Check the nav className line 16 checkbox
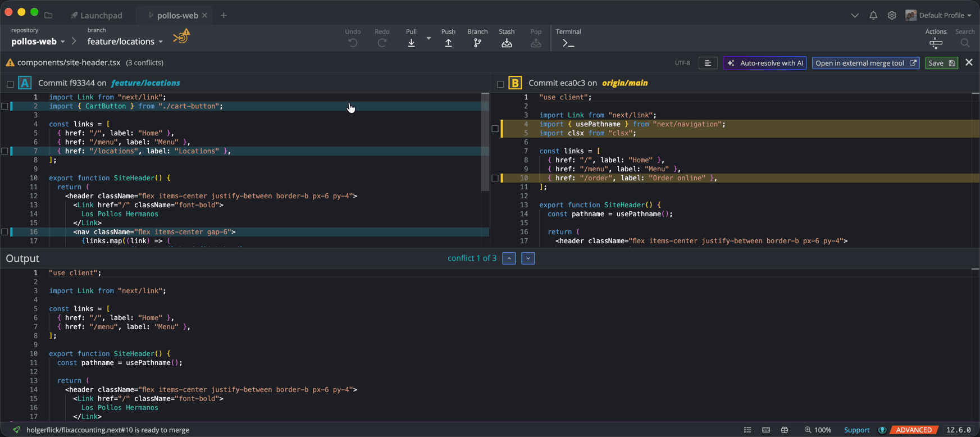This screenshot has height=437, width=980. [4, 232]
